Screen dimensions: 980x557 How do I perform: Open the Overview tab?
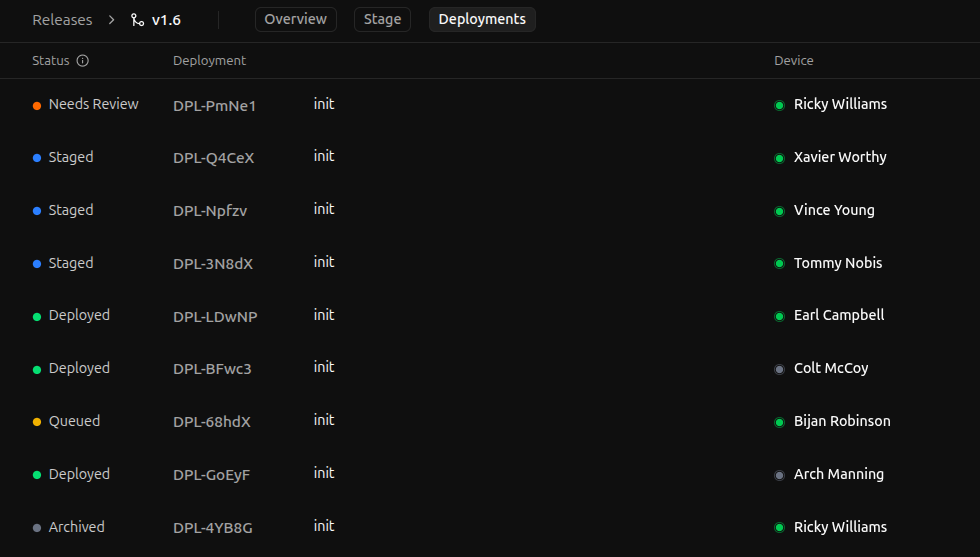point(295,20)
